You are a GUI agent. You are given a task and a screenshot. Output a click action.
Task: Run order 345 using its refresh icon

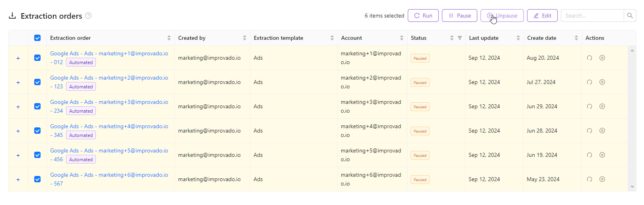tap(590, 131)
